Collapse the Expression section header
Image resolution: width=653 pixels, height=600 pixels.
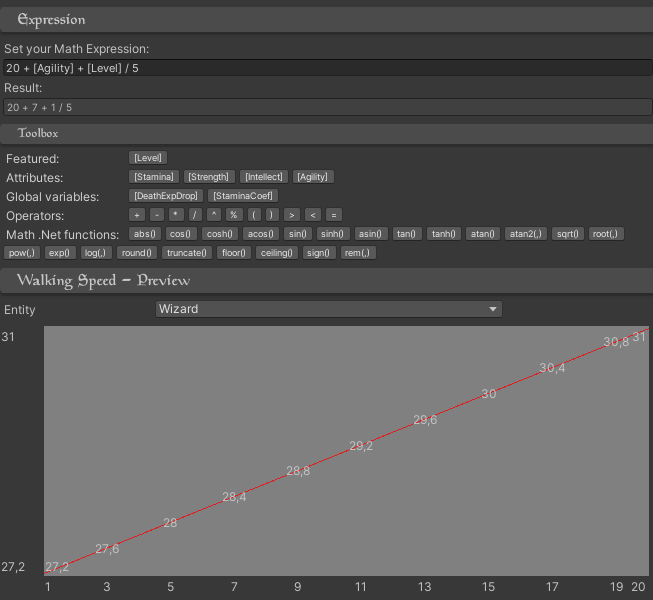326,19
